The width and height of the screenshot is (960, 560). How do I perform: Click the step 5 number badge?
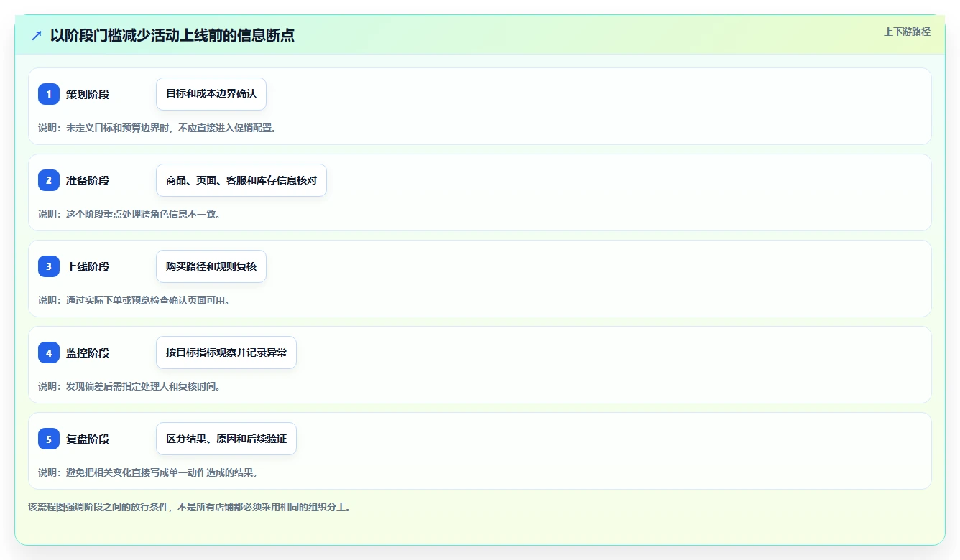[x=49, y=439]
